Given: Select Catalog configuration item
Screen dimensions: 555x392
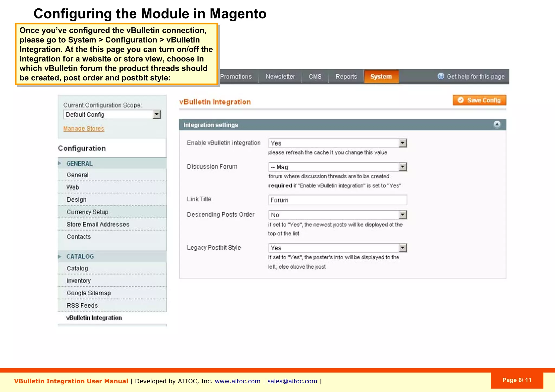Looking at the screenshot, I should click(x=112, y=268).
